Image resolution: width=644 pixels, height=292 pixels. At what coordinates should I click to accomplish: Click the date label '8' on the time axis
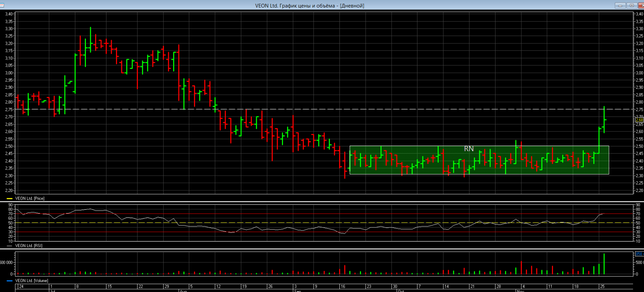coord(77,286)
